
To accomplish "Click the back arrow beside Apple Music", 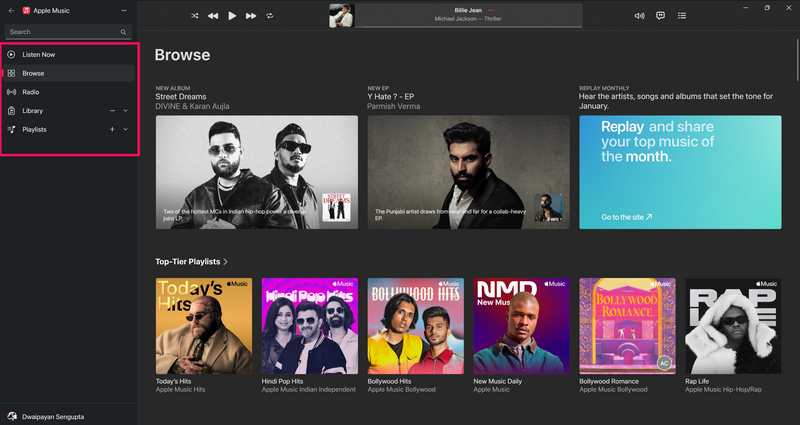I will (x=11, y=10).
